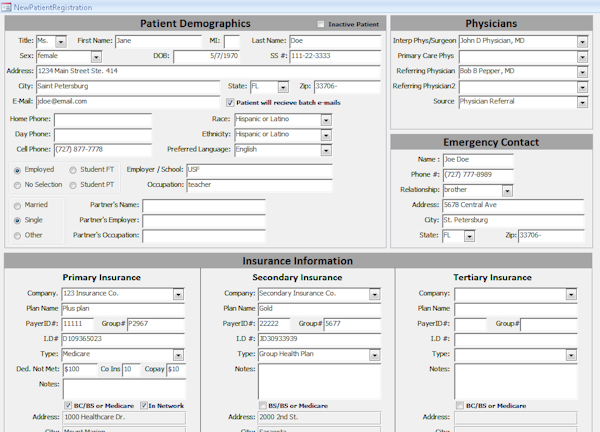Select the Married radio button
The width and height of the screenshot is (600, 432).
[x=17, y=206]
